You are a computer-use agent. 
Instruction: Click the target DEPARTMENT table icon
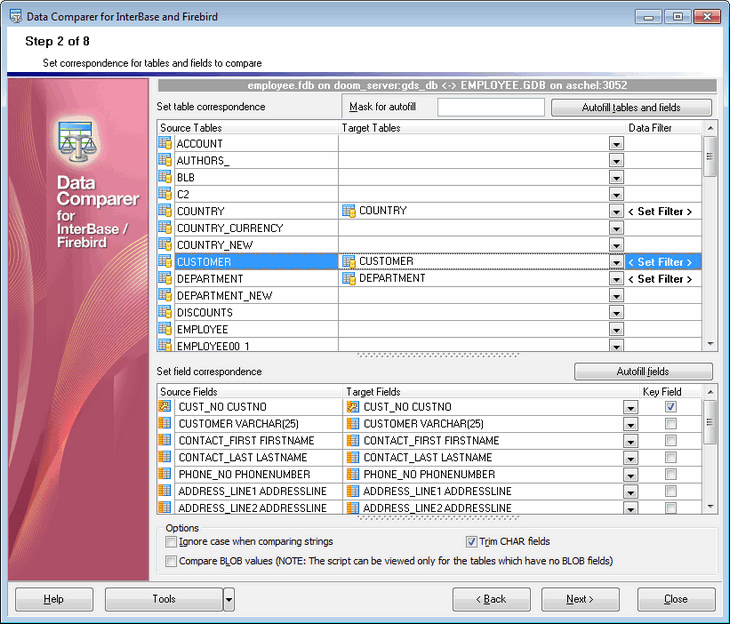(349, 278)
